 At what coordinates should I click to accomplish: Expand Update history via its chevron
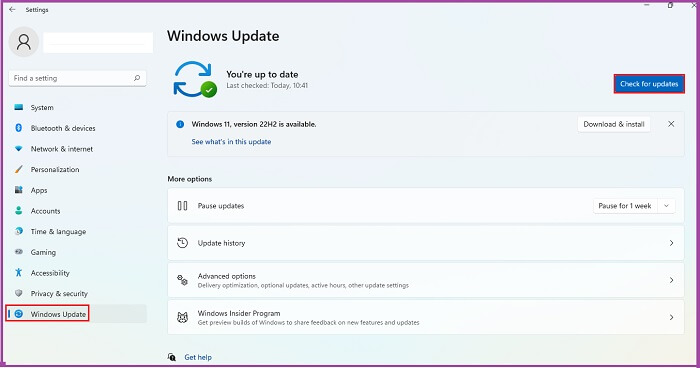pyautogui.click(x=671, y=243)
